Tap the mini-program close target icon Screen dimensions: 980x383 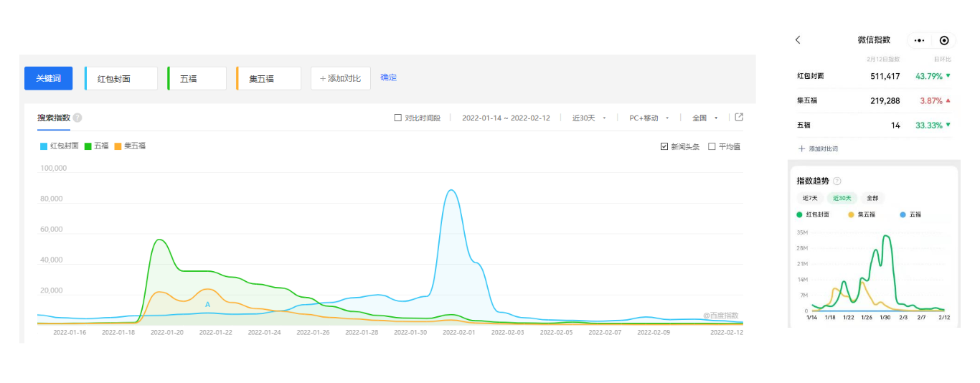(x=944, y=41)
